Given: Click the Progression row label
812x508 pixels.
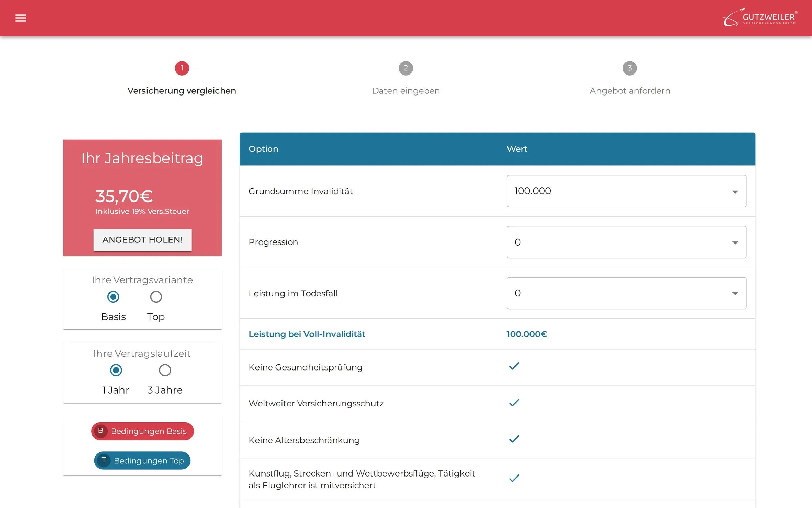Looking at the screenshot, I should 273,242.
